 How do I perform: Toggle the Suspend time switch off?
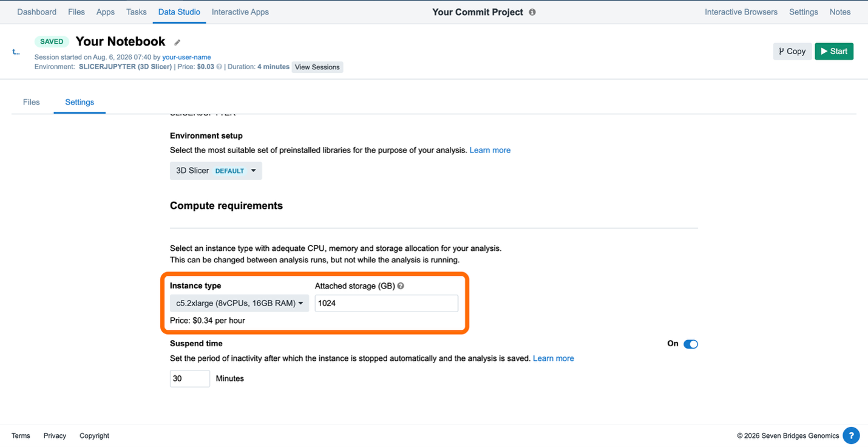(x=691, y=344)
